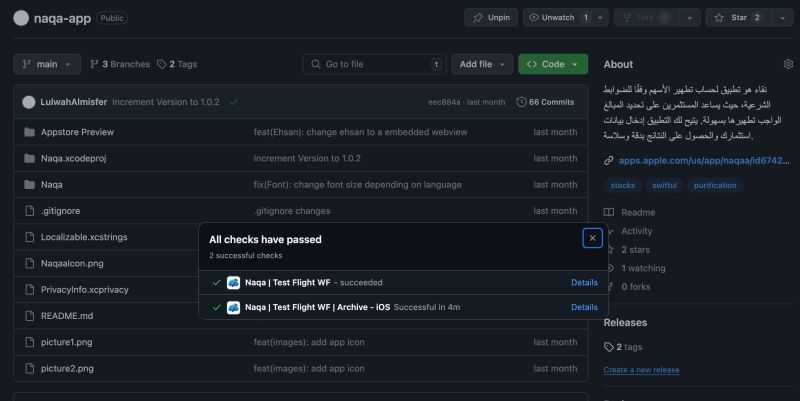800x401 pixels.
Task: Click the naqa-app repository avatar
Action: tap(21, 18)
